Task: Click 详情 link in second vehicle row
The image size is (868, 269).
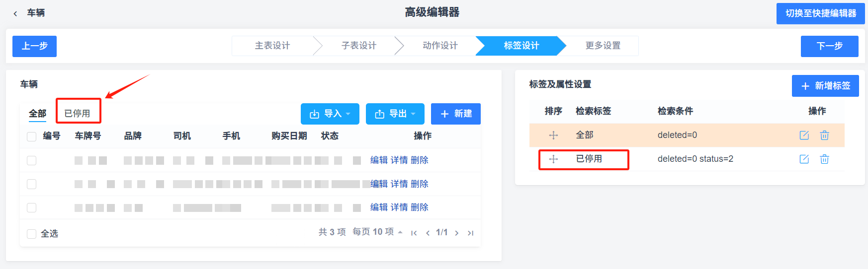Action: coord(399,184)
